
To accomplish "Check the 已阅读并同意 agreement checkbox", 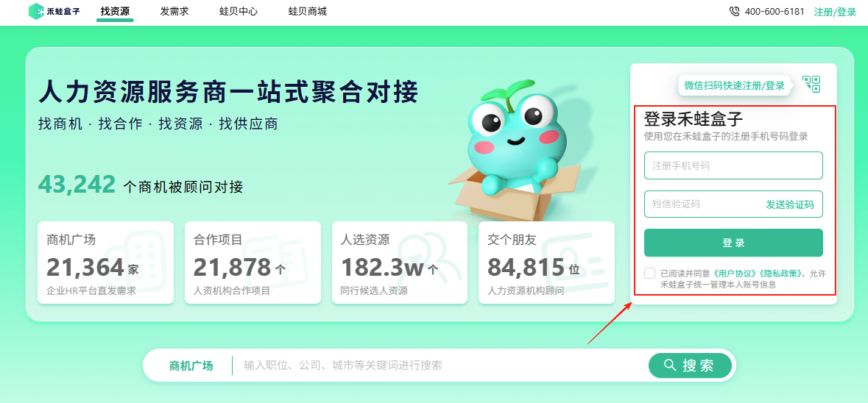I will 650,273.
